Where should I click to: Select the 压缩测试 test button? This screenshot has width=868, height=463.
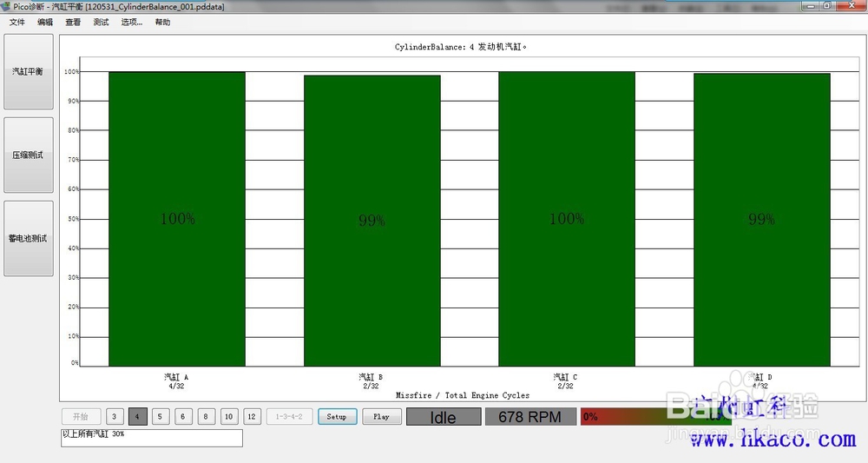coord(29,155)
